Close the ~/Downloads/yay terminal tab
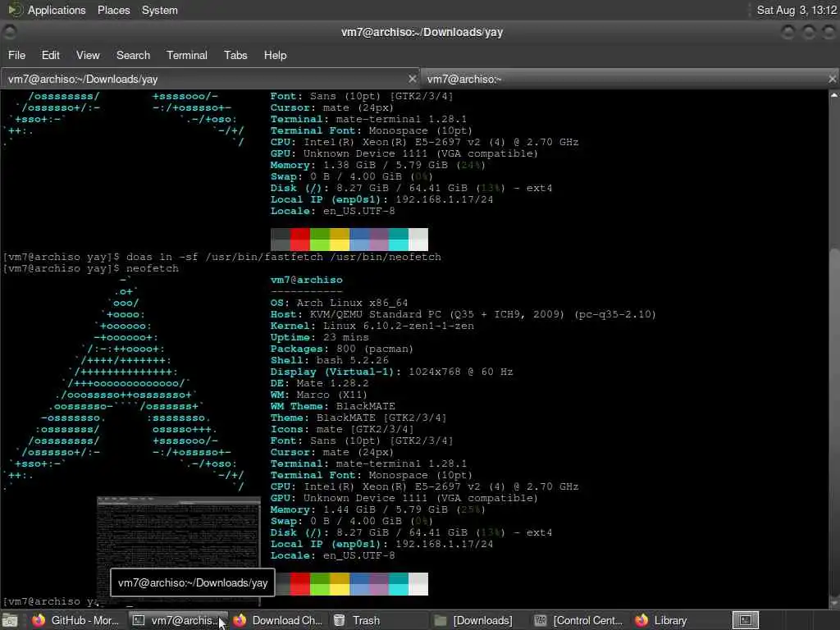The width and height of the screenshot is (840, 630). pos(412,80)
